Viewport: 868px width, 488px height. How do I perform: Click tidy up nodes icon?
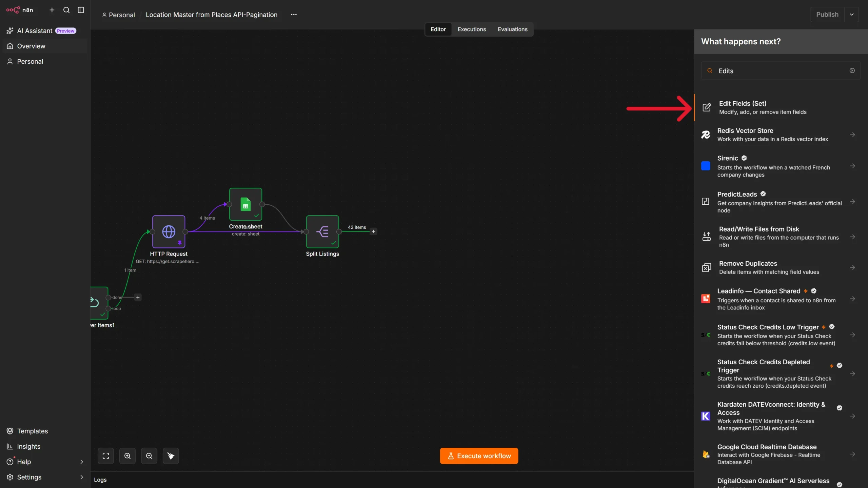click(x=171, y=456)
